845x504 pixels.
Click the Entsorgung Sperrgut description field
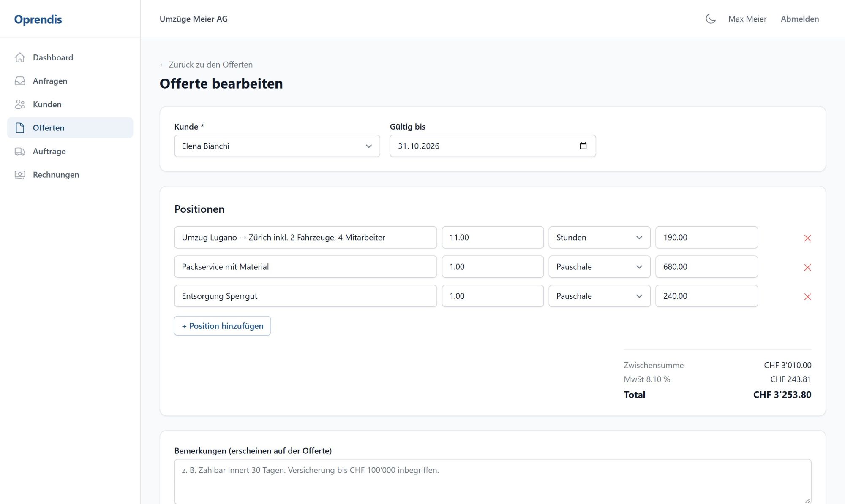point(305,296)
